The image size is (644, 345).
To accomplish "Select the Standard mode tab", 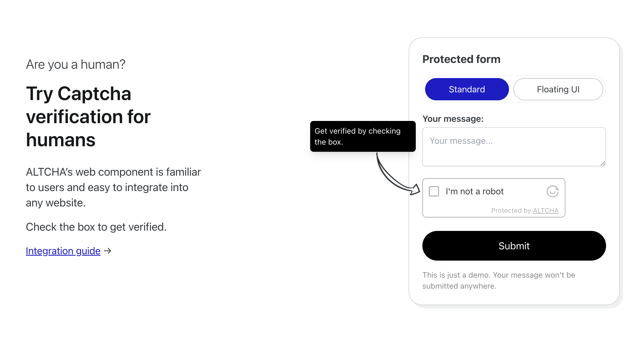I will click(467, 89).
